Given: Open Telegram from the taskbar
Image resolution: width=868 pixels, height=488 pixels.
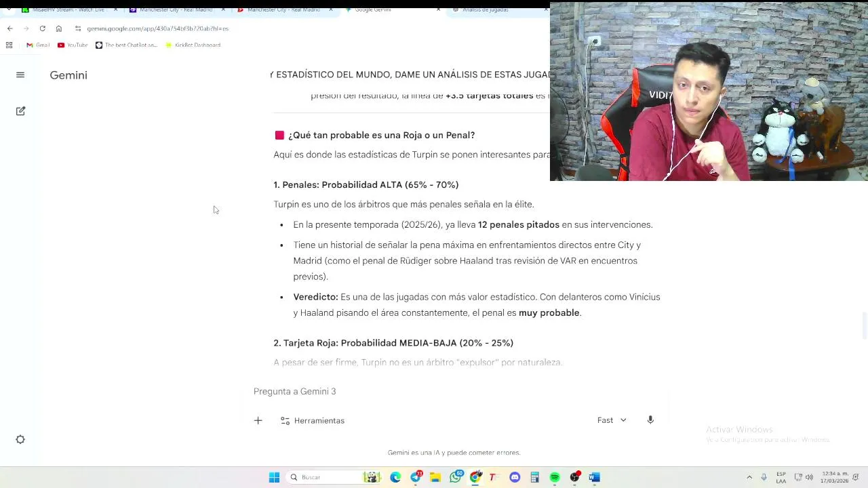Looking at the screenshot, I should pos(416,477).
